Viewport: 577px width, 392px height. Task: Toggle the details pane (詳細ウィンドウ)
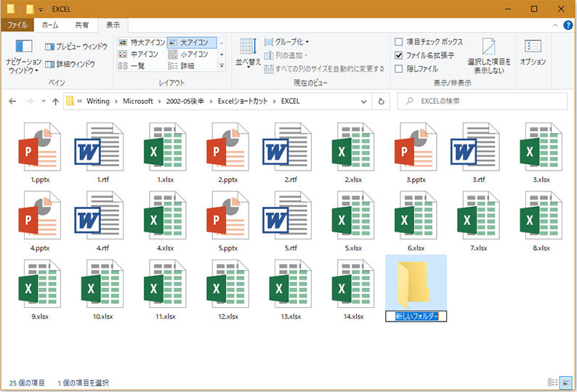[x=70, y=64]
